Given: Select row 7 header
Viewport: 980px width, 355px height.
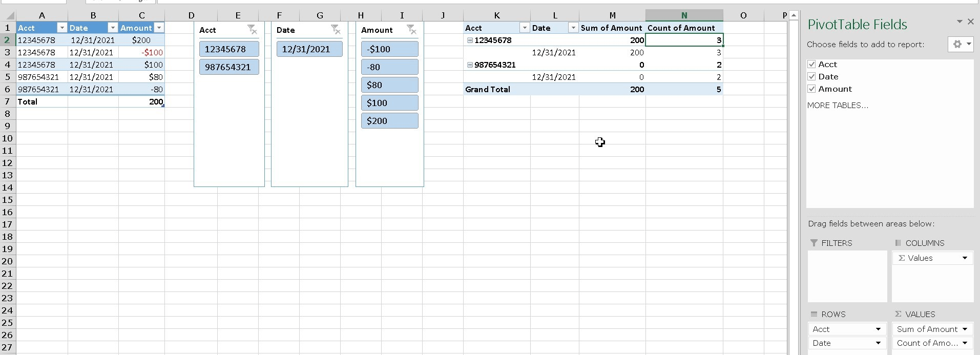Looking at the screenshot, I should [8, 101].
